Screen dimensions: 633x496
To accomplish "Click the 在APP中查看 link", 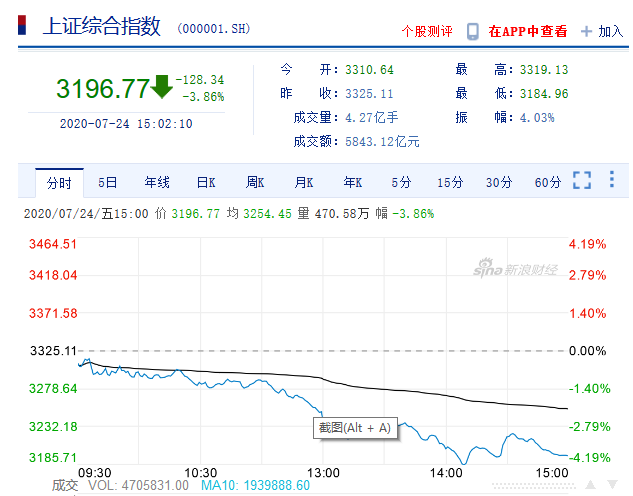I will (x=527, y=31).
